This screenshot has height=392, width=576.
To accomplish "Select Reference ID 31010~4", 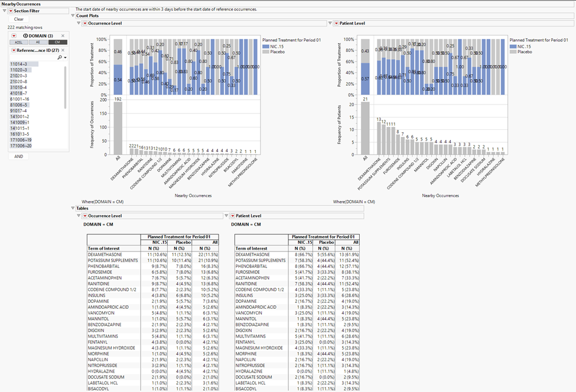I will [x=18, y=87].
